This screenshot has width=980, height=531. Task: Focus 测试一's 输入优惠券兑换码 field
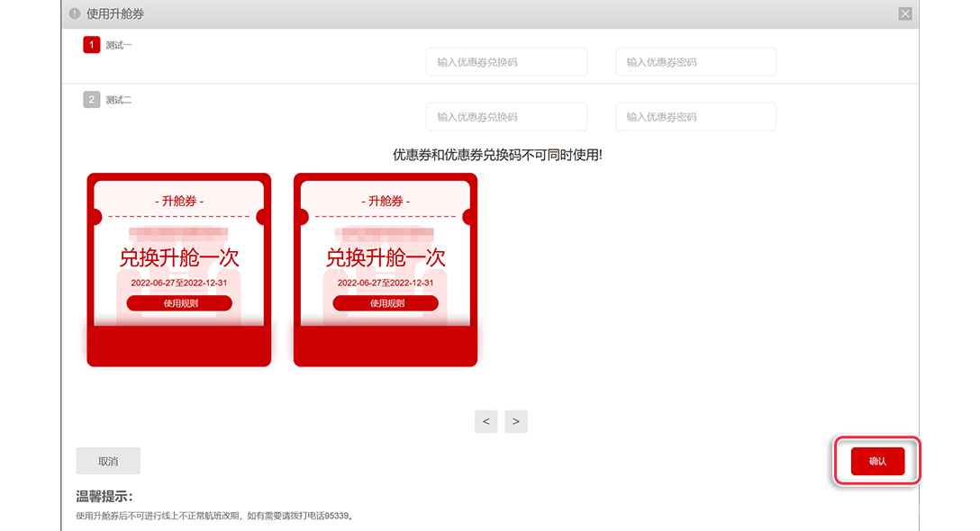point(506,62)
